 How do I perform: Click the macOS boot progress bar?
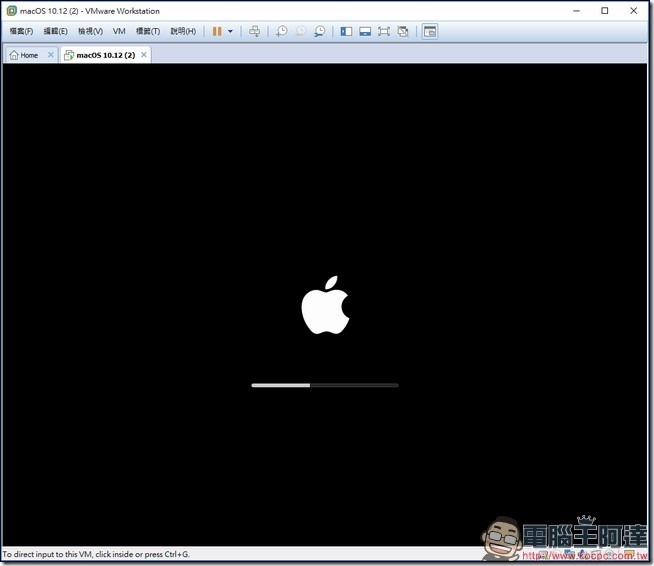coord(325,385)
